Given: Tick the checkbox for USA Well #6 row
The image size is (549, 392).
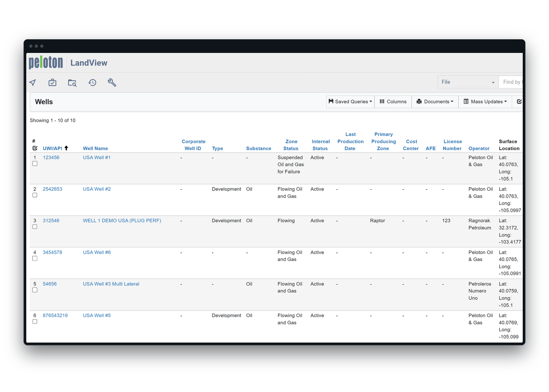Looking at the screenshot, I should coord(35,258).
